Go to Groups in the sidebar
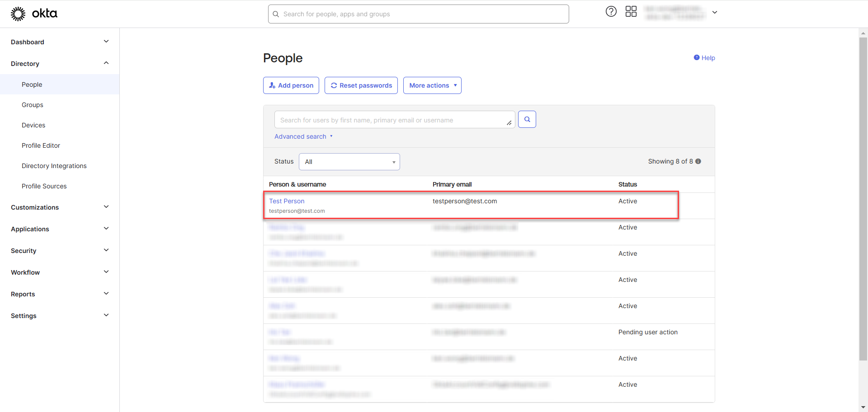This screenshot has height=412, width=868. tap(33, 105)
